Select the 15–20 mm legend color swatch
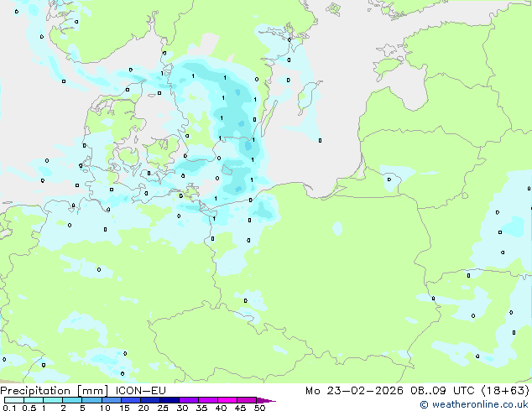The height and width of the screenshot is (411, 532). point(130,400)
